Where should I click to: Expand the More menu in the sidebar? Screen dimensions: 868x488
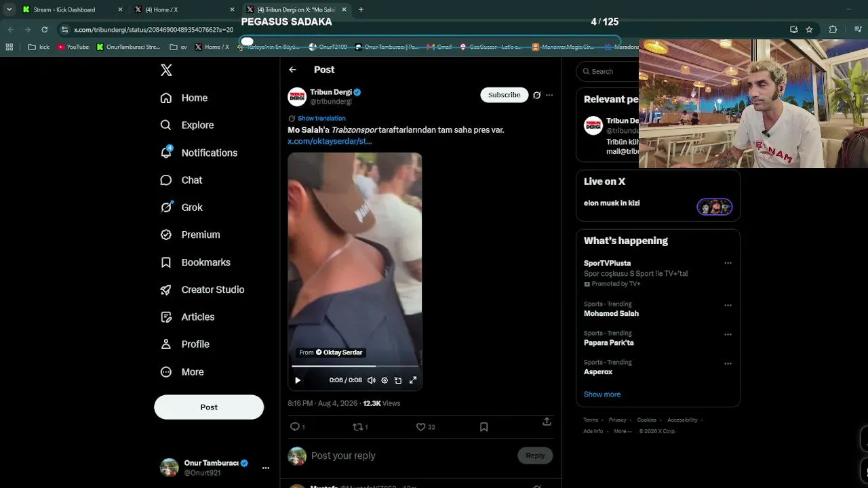[x=182, y=371]
